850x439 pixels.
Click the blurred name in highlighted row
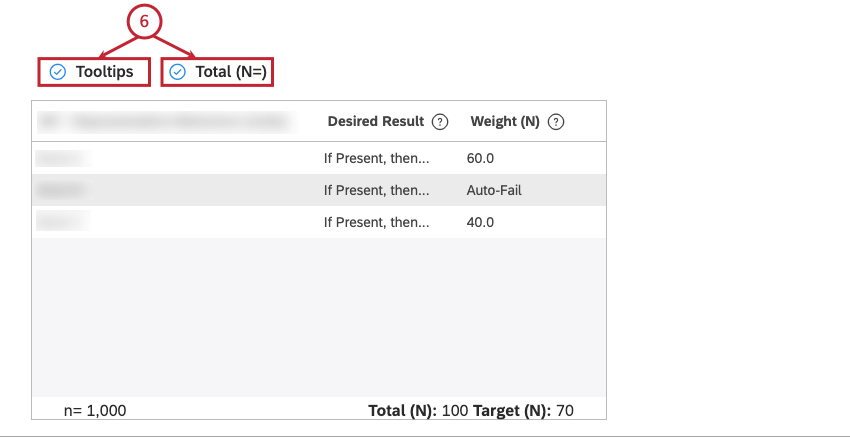point(63,190)
